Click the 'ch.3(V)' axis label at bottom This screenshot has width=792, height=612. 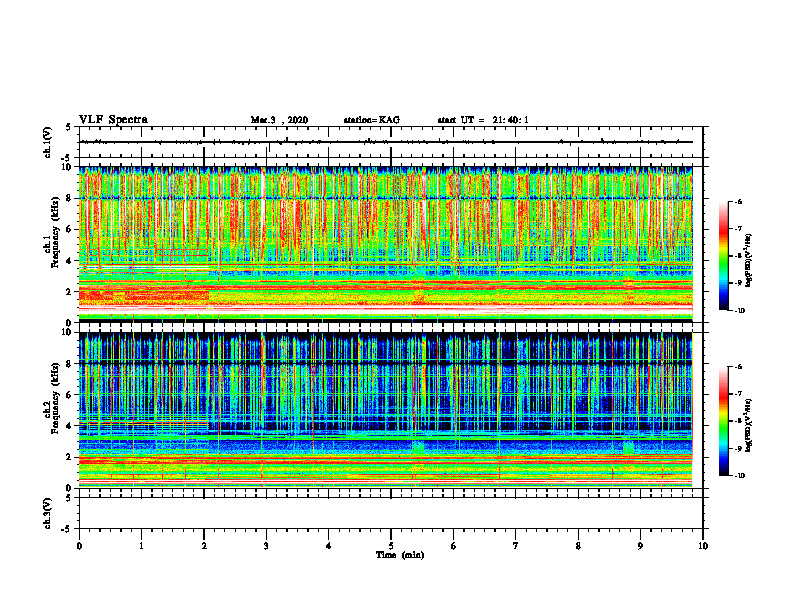[x=48, y=513]
